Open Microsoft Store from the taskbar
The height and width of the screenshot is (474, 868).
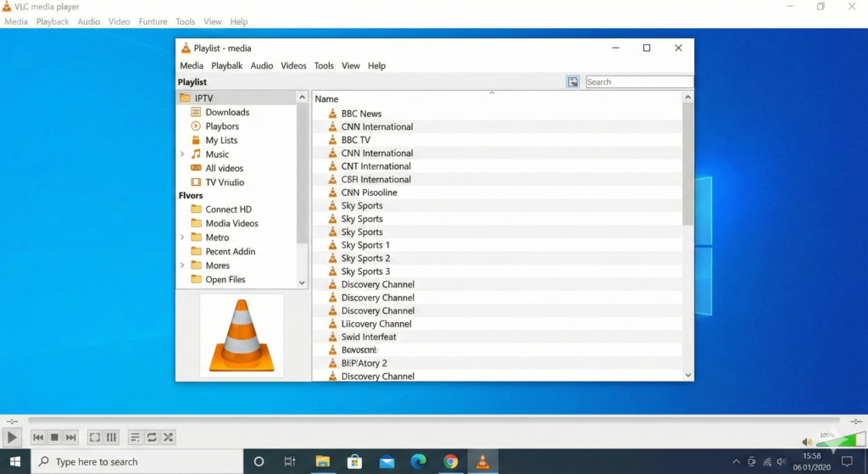point(354,461)
